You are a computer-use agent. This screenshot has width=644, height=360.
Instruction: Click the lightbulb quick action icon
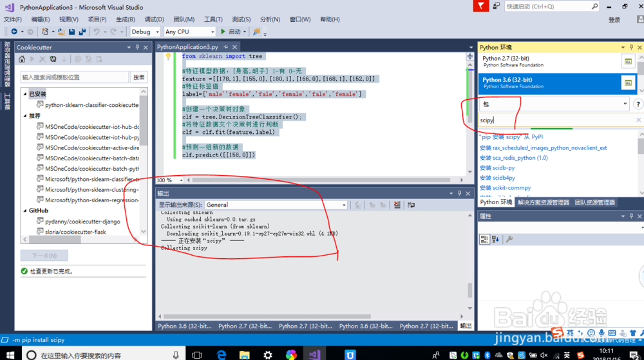(168, 57)
